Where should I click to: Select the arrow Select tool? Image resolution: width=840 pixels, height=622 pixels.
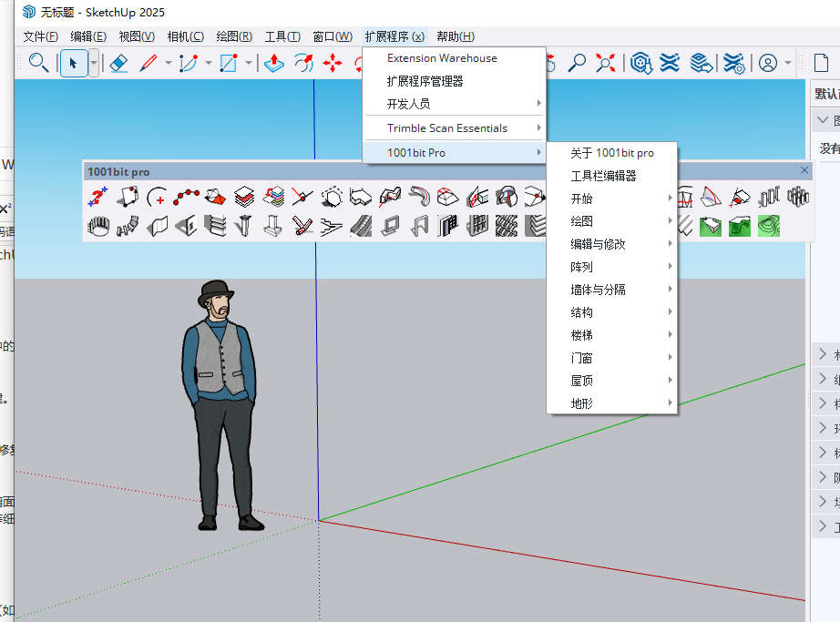[74, 63]
